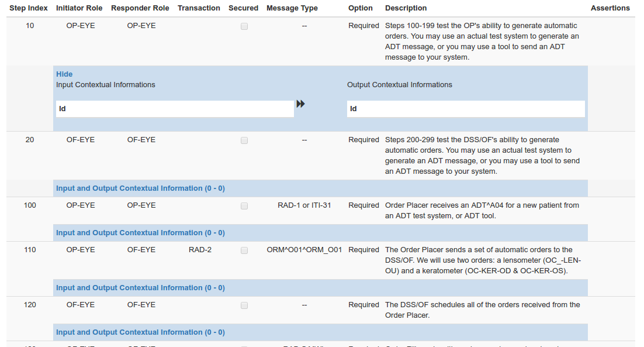This screenshot has height=347, width=644.
Task: Select the Assertions column header
Action: pos(610,8)
